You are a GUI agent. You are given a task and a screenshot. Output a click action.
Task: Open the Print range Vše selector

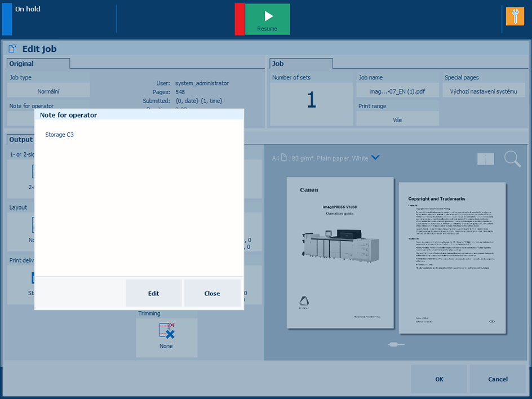coord(397,119)
